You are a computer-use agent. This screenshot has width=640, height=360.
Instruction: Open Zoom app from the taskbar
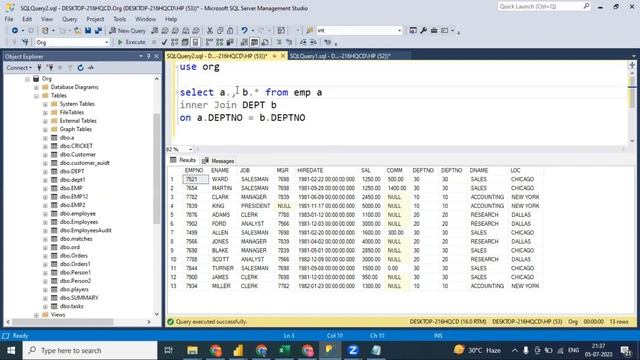click(x=353, y=350)
